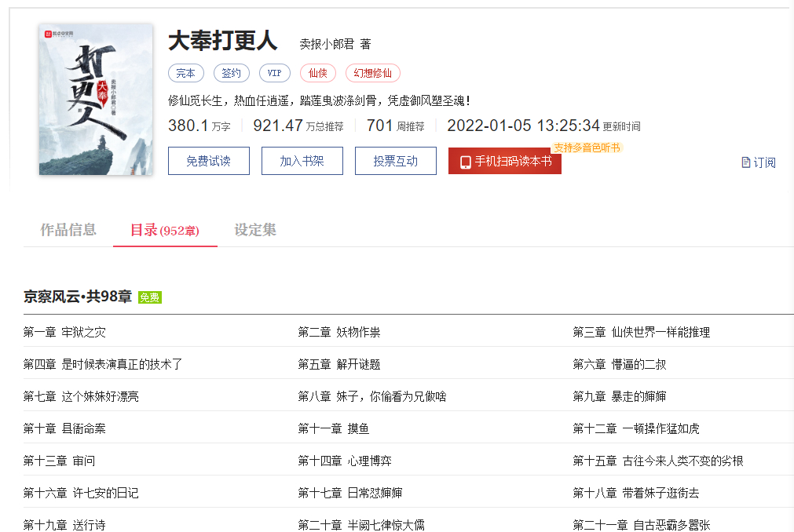The width and height of the screenshot is (794, 532).
Task: Go to chapter 第十八章 带着妹子逛街去
Action: pyautogui.click(x=635, y=493)
